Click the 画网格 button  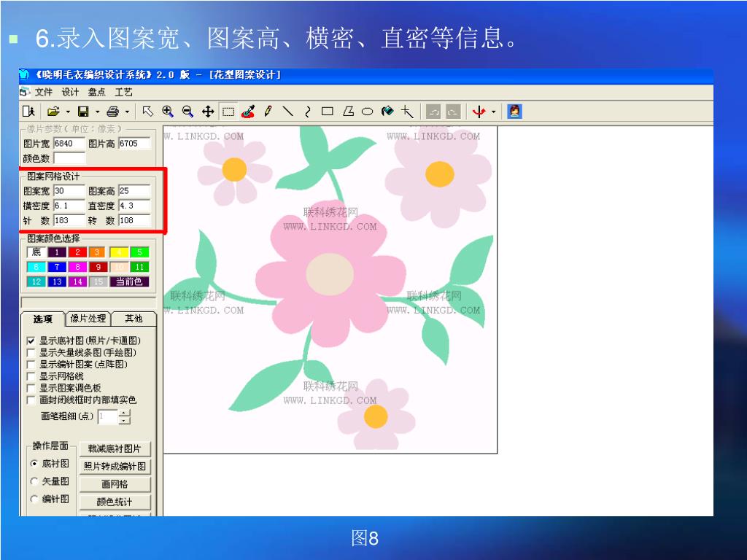click(115, 484)
